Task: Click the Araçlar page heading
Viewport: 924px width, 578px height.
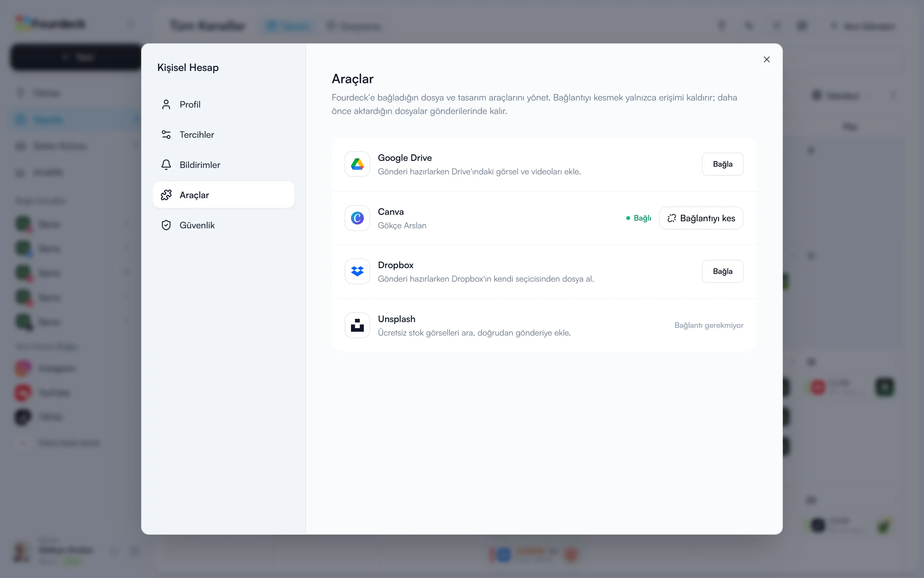Action: coord(352,79)
